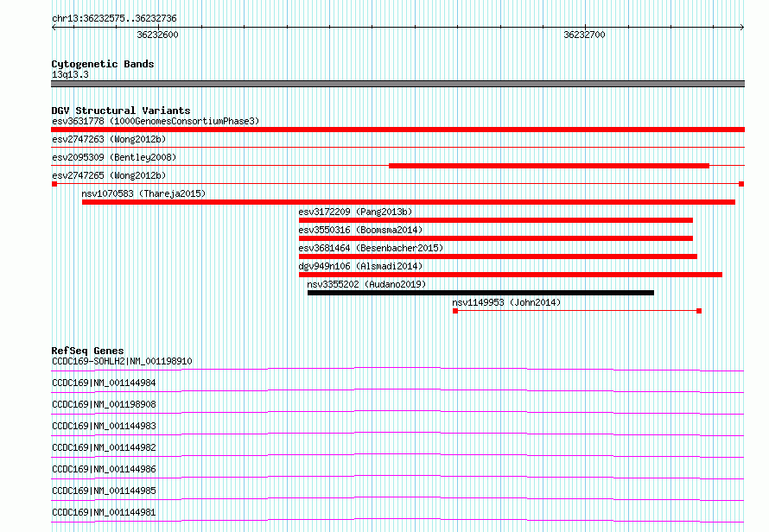The width and height of the screenshot is (769, 532).
Task: Click the 36232600 ruler position label
Action: click(157, 35)
